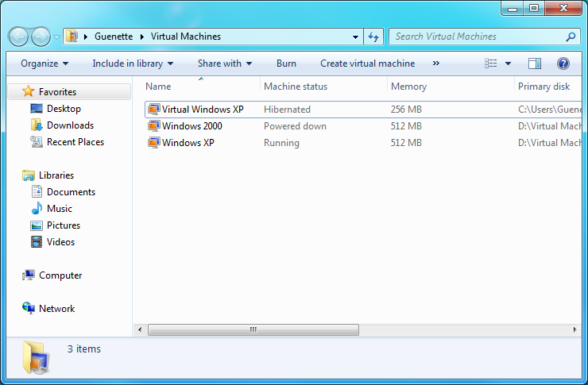This screenshot has width=588, height=385.
Task: Toggle the preview pane
Action: click(x=535, y=64)
